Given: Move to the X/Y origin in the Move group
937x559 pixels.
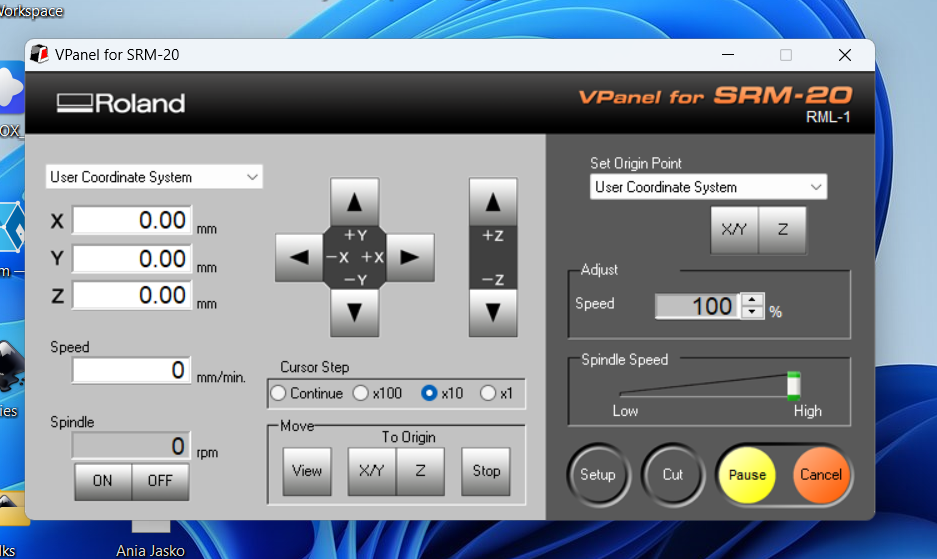Looking at the screenshot, I should click(372, 471).
